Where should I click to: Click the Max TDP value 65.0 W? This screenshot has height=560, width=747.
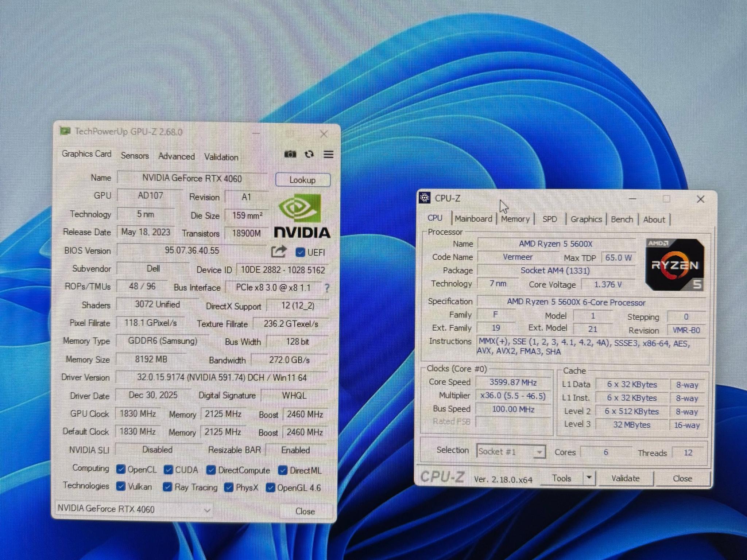pos(618,257)
